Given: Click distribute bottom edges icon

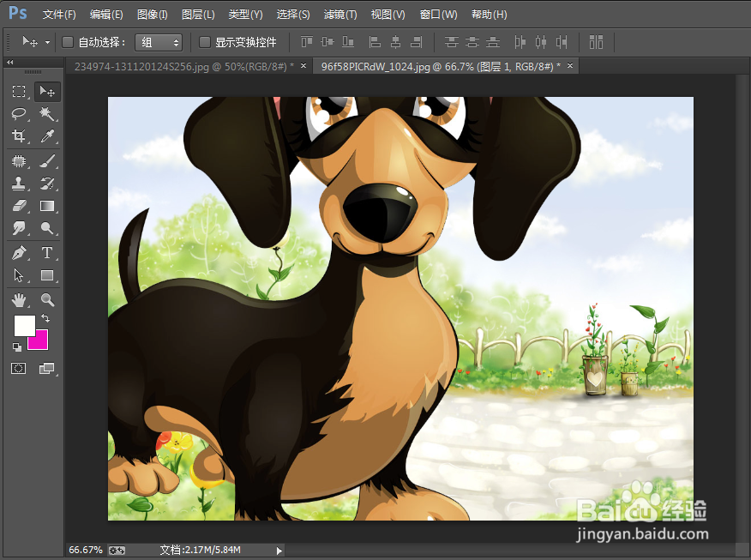Looking at the screenshot, I should [x=493, y=42].
